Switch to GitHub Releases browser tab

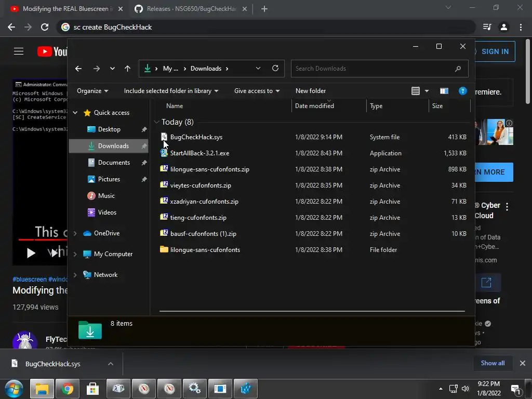coord(191,9)
